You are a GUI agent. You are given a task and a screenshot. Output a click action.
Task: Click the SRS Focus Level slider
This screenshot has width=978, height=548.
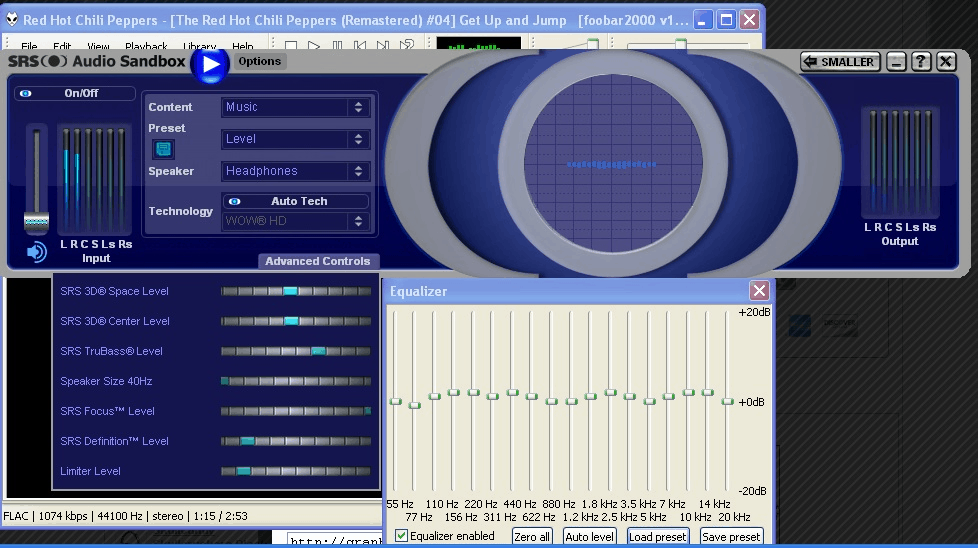296,411
